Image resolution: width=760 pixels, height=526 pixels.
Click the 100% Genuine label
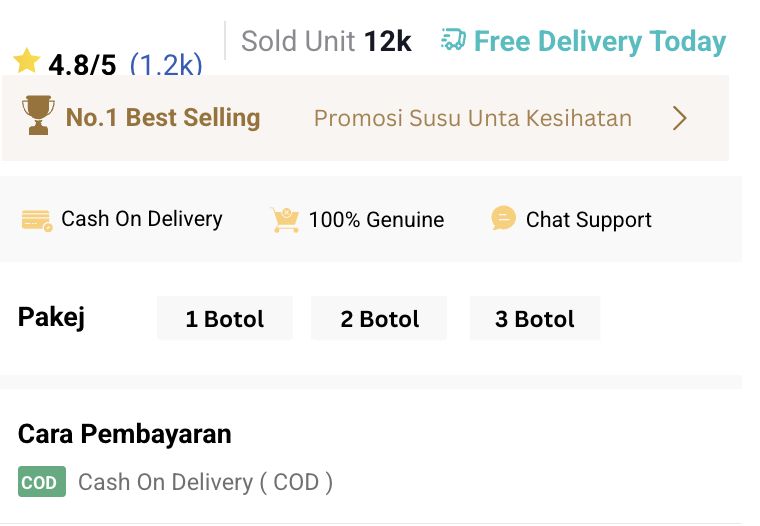click(376, 220)
